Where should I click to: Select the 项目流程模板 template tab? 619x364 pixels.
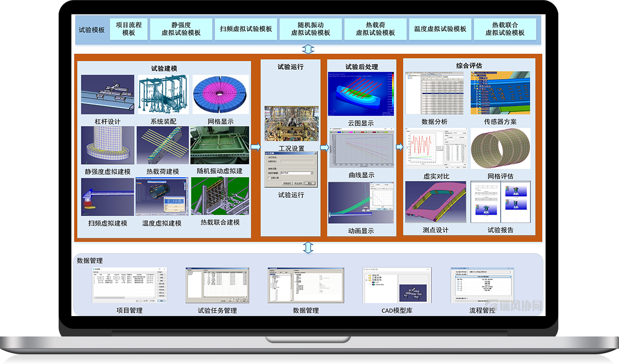(128, 29)
